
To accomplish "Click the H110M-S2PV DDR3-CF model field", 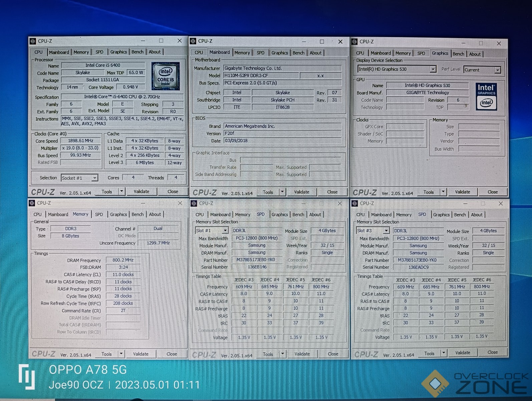I will click(261, 76).
